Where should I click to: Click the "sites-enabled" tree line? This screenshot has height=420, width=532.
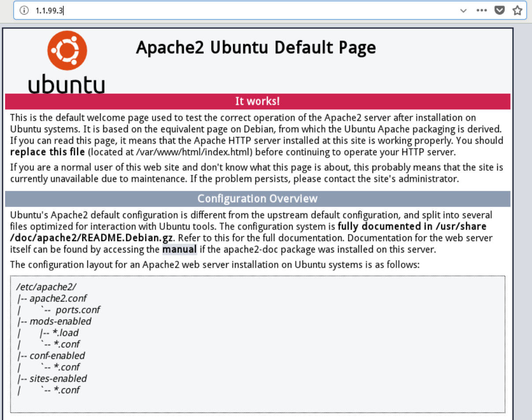coord(52,379)
